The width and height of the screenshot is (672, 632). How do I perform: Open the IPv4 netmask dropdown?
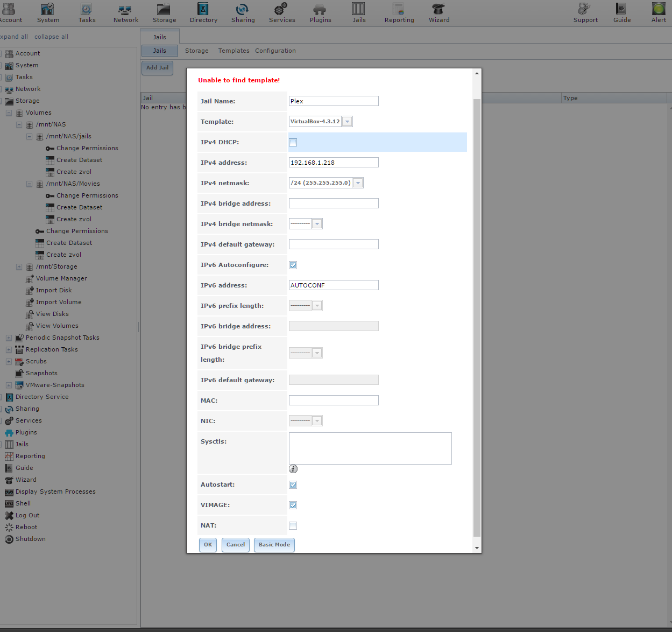pyautogui.click(x=358, y=183)
